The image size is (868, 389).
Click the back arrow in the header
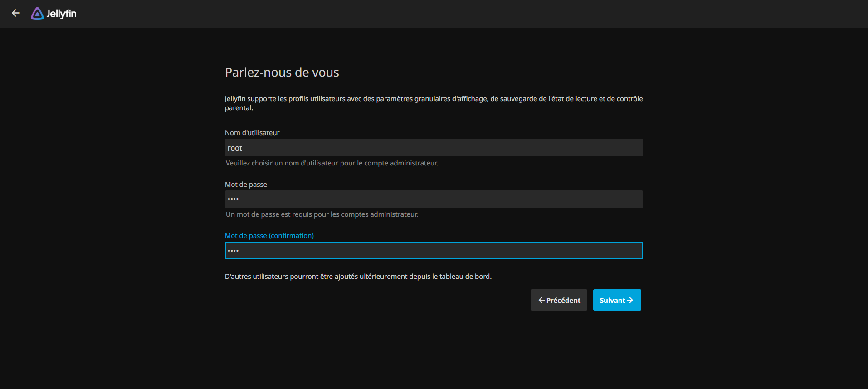coord(15,13)
